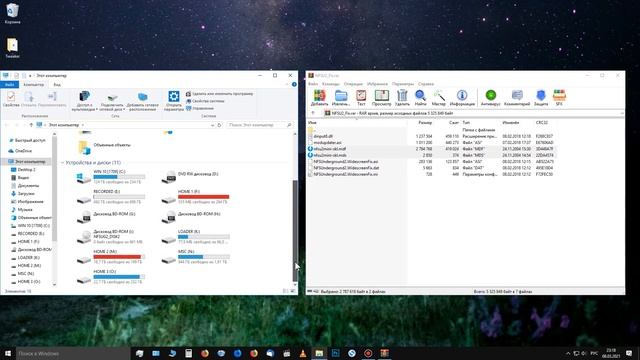
Task: Collapse the Устройства и диски group
Action: click(62, 162)
